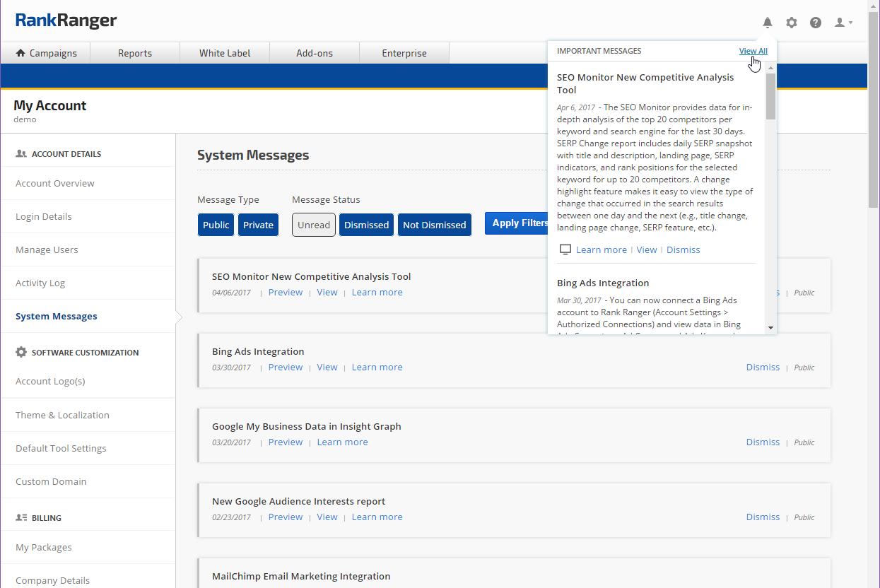The height and width of the screenshot is (588, 880).
Task: Open the user profile dropdown
Action: [843, 23]
